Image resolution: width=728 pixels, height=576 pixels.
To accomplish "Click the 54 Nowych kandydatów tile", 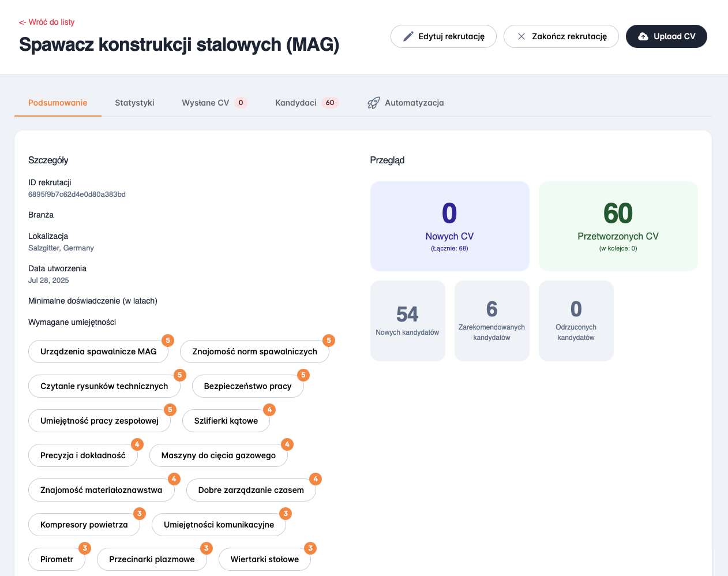I will [x=408, y=321].
